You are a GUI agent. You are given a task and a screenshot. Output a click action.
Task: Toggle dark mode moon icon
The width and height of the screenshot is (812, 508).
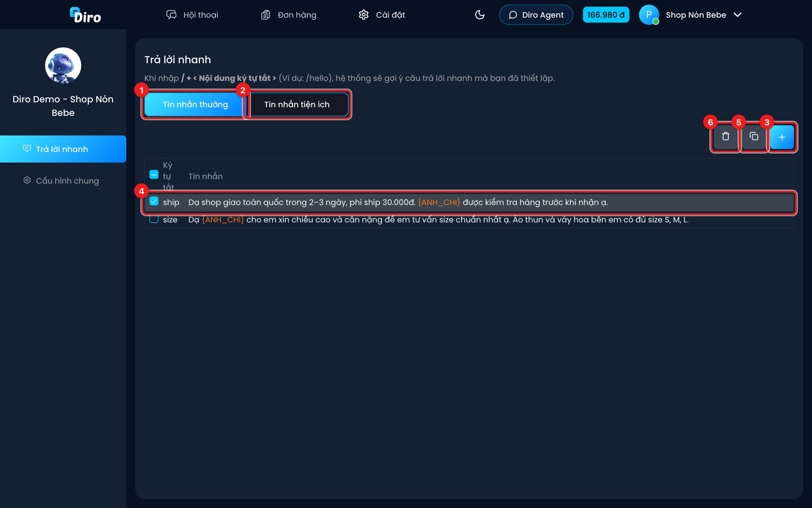tap(480, 15)
